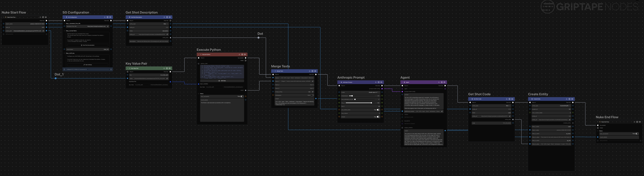
Task: Run the Anthropic Prompt node
Action: click(378, 82)
